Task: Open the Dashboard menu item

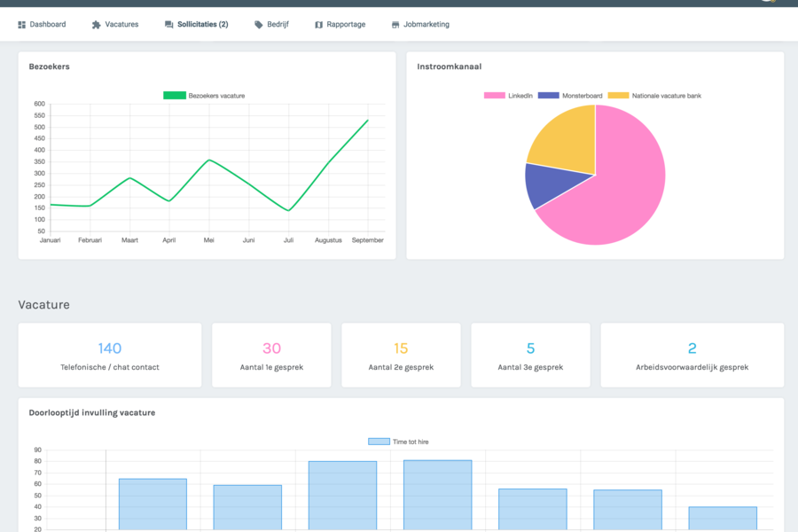Action: click(x=42, y=25)
